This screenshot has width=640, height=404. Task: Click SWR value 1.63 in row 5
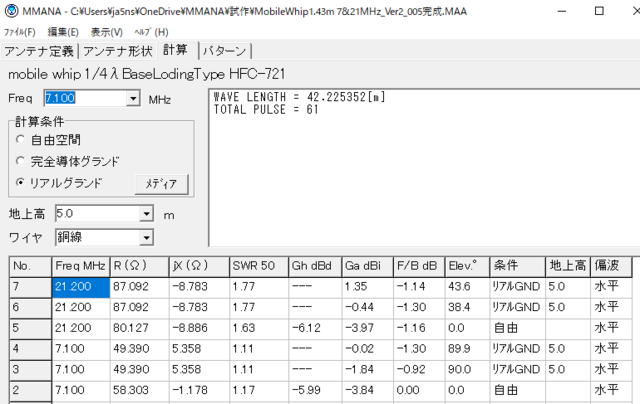(x=259, y=329)
